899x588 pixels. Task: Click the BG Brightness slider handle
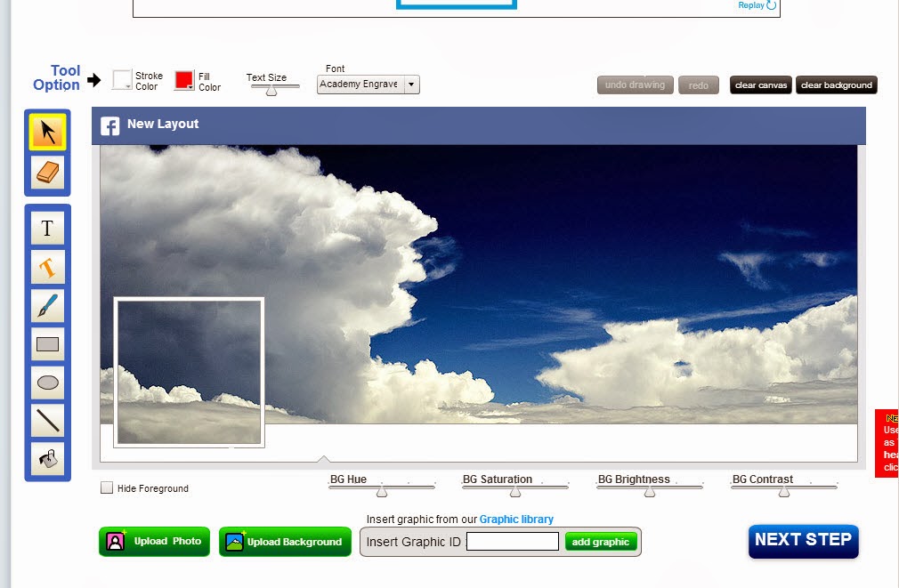pyautogui.click(x=650, y=491)
